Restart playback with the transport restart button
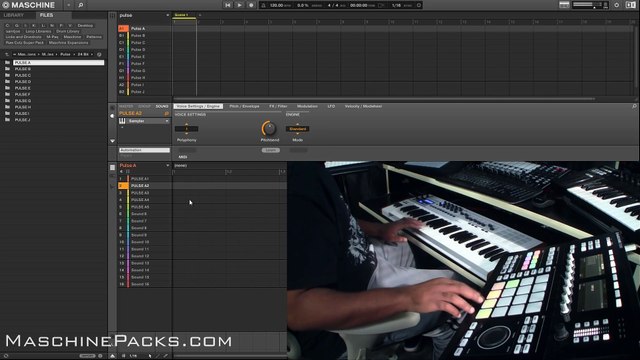 pos(228,5)
